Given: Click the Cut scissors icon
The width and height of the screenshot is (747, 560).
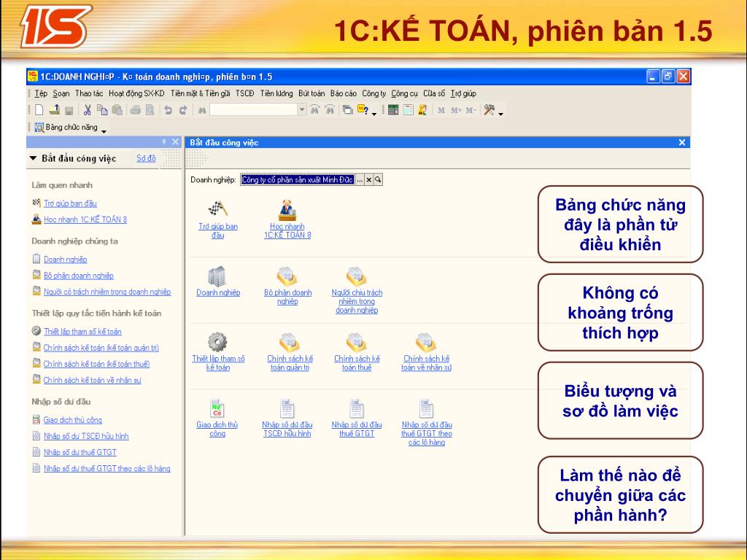Looking at the screenshot, I should click(88, 110).
